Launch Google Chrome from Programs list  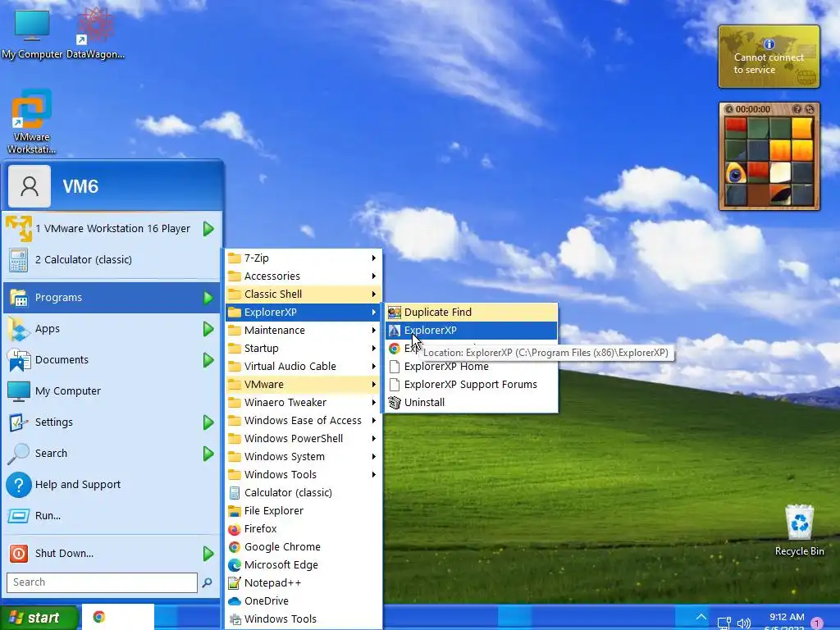[304, 546]
